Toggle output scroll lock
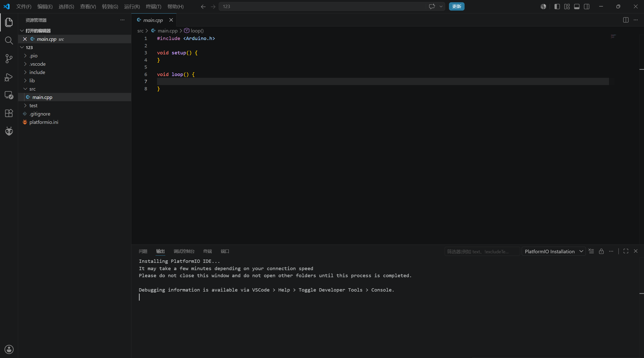The width and height of the screenshot is (644, 358). coord(601,251)
